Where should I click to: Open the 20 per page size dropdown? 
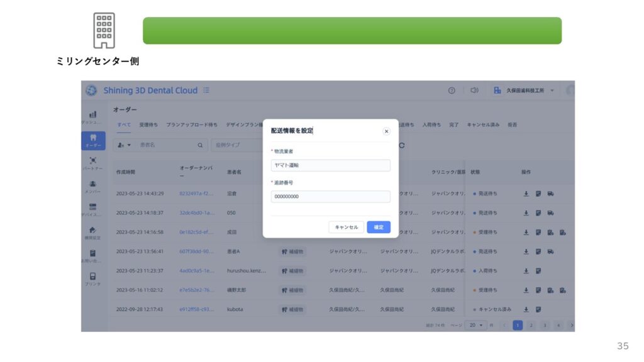coord(479,325)
